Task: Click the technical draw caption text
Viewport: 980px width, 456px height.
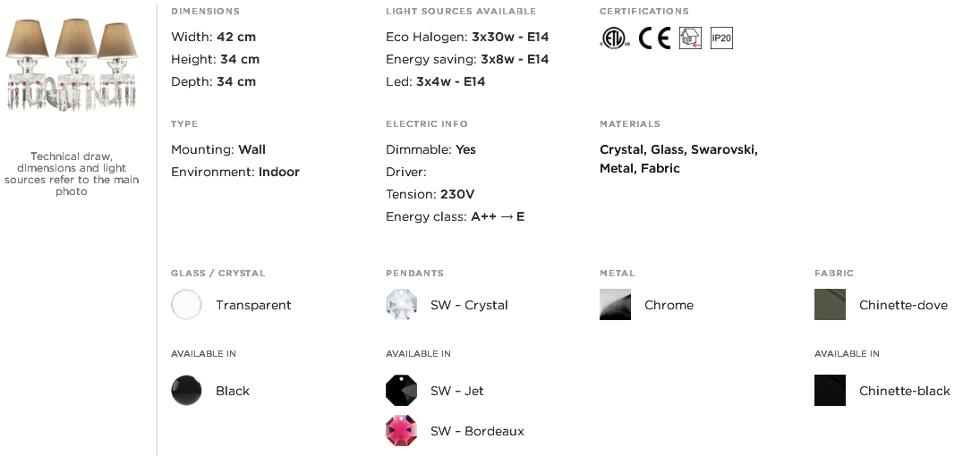Action: (x=72, y=173)
